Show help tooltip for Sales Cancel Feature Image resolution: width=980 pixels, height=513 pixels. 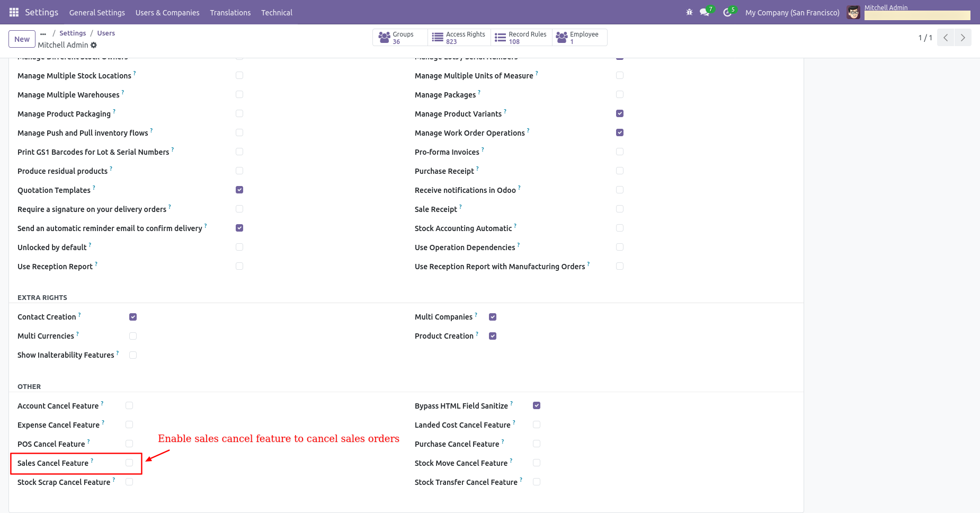click(x=92, y=460)
